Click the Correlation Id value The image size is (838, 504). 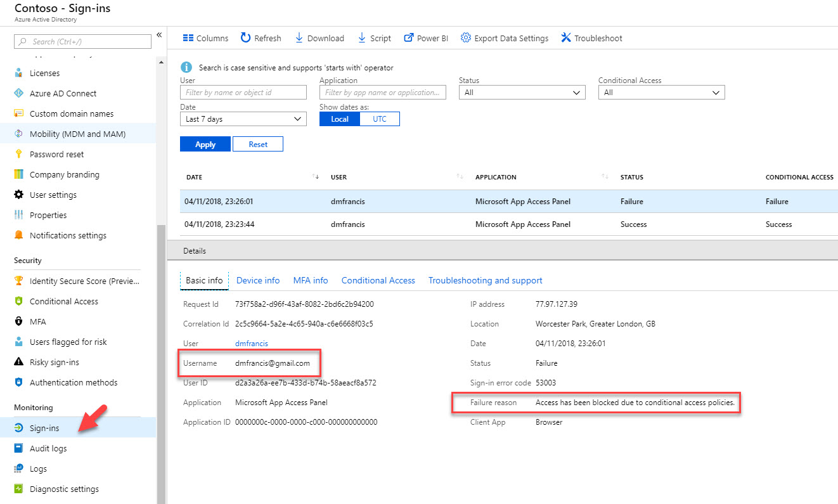[304, 324]
